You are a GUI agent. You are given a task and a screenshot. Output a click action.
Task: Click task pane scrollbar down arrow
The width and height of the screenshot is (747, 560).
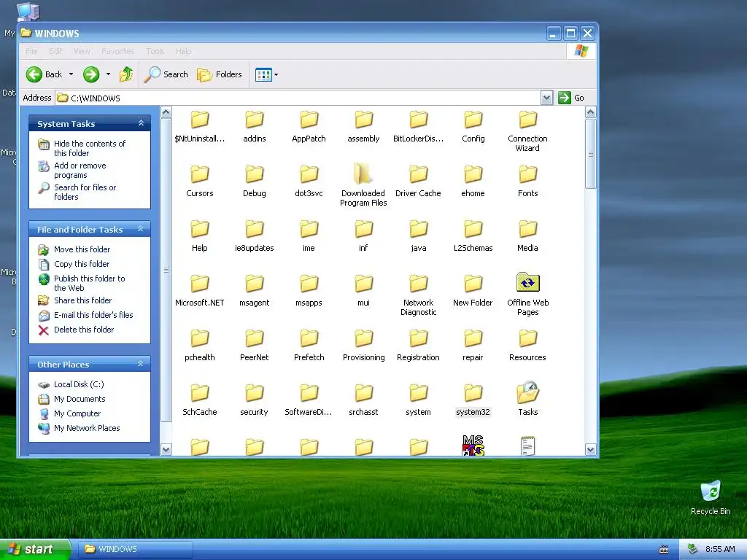[x=166, y=449]
